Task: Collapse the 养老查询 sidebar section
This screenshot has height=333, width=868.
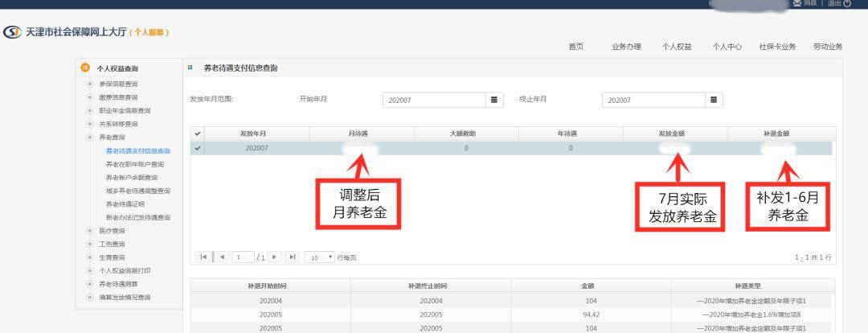Action: (90, 138)
